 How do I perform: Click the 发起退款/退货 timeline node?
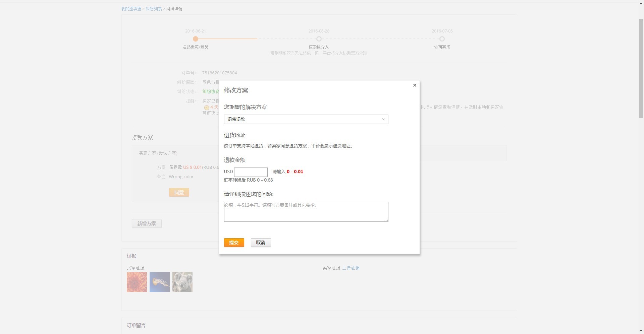coord(196,39)
